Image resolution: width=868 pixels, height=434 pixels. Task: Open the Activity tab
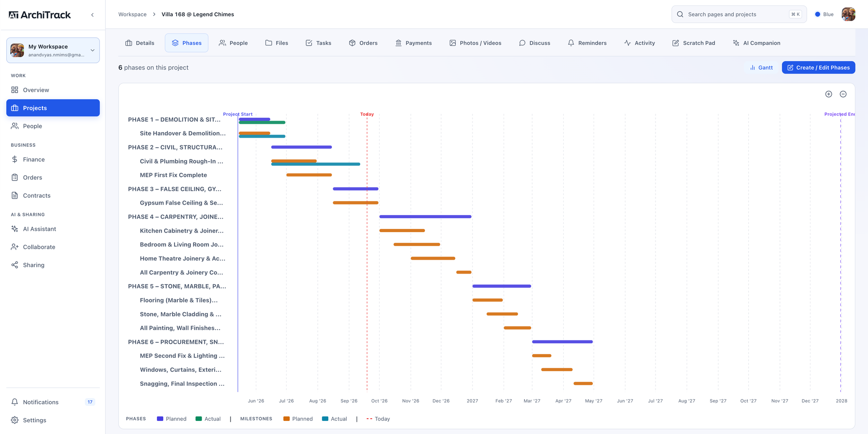[640, 43]
